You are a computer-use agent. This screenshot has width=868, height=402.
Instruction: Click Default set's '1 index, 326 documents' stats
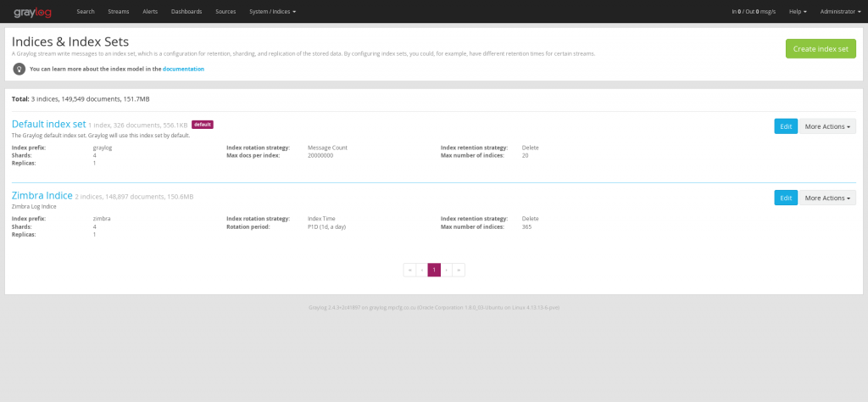coord(138,126)
